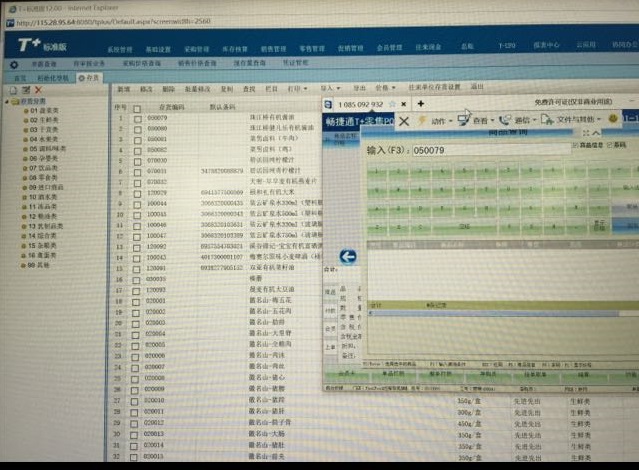Click the blue back arrow icon
Image resolution: width=639 pixels, height=470 pixels.
point(348,257)
